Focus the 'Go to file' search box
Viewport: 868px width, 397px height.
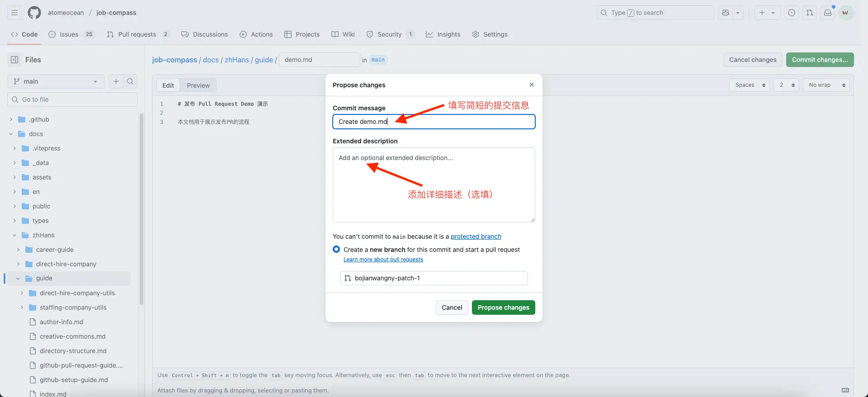pos(72,99)
